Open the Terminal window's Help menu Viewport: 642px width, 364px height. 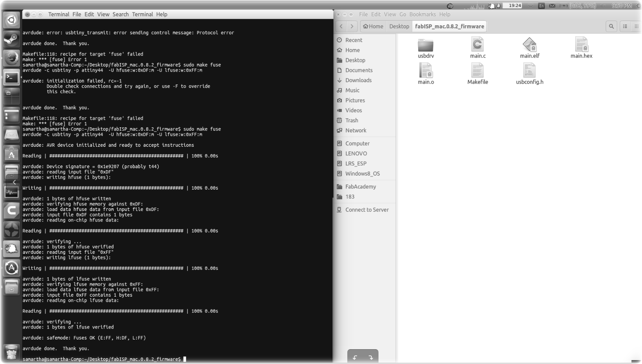click(x=162, y=14)
